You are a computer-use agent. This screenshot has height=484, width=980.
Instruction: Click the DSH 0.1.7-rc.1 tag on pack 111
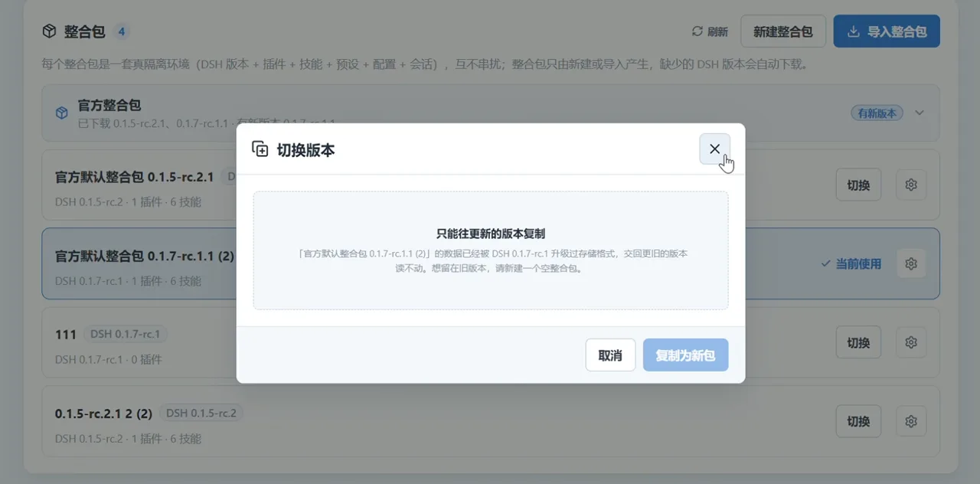click(126, 334)
